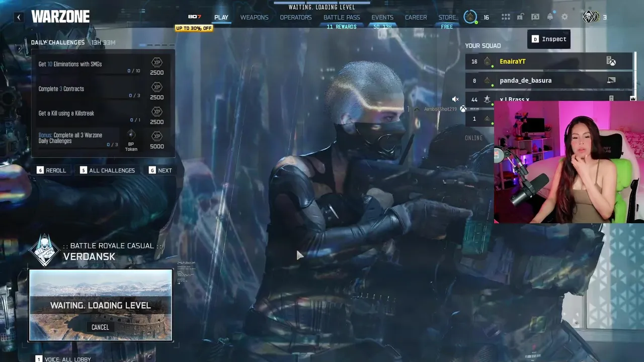Screen dimensions: 644x362
Task: Open the CAREER tab
Action: [x=416, y=17]
